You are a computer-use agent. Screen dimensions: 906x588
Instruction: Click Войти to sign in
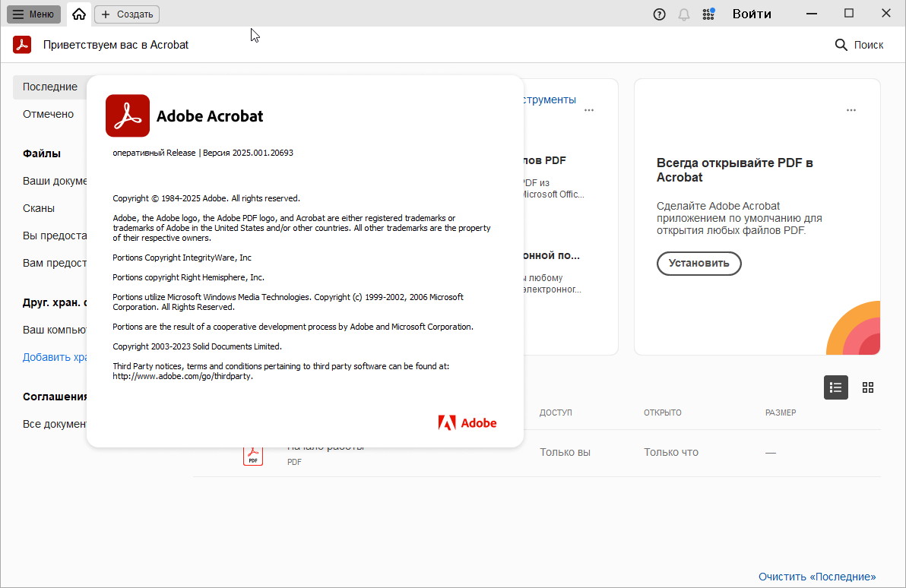pos(752,14)
